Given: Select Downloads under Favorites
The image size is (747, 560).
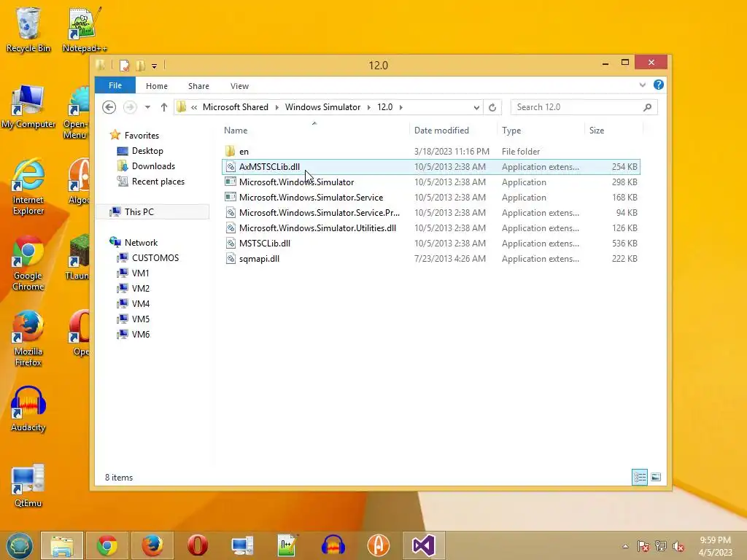Looking at the screenshot, I should [153, 166].
